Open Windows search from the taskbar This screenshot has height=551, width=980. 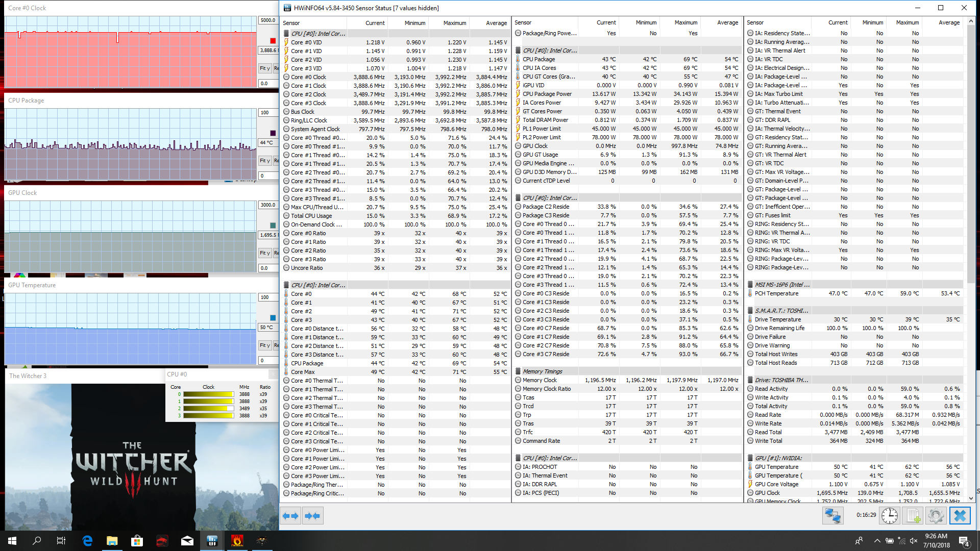pyautogui.click(x=37, y=541)
